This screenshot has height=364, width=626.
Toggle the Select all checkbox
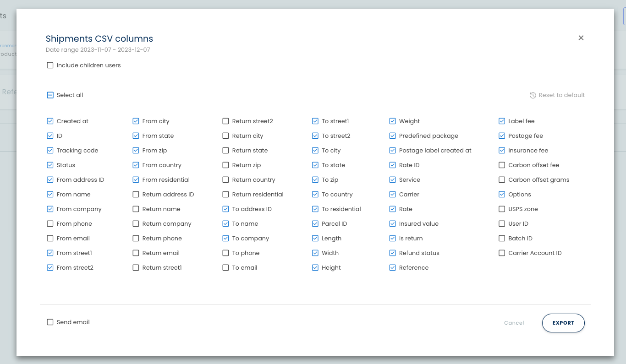click(50, 95)
